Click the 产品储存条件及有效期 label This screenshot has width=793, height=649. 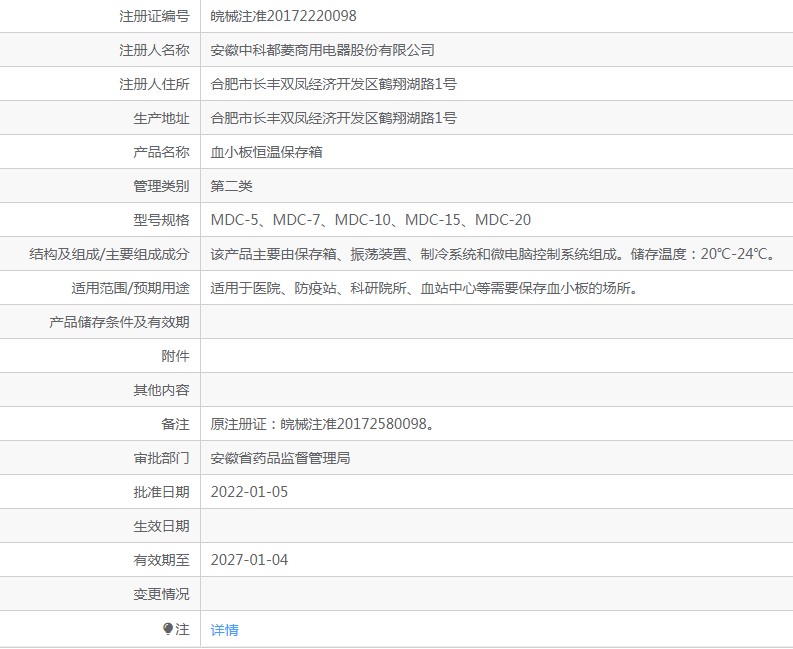click(x=119, y=322)
